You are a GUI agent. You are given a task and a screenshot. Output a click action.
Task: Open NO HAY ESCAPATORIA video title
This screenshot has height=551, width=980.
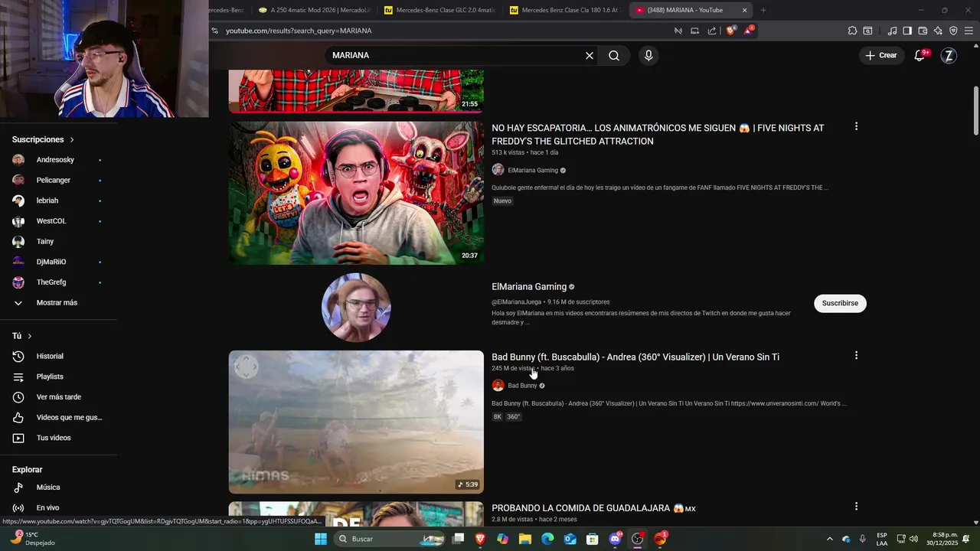click(x=658, y=135)
